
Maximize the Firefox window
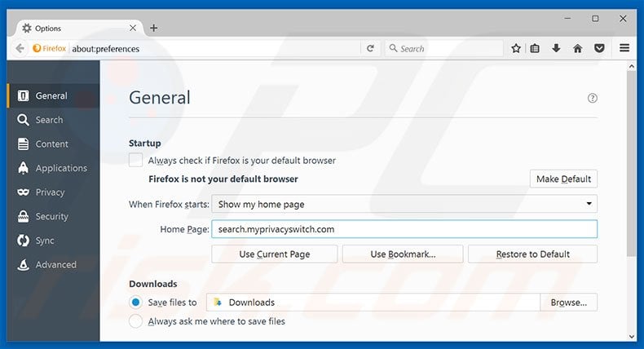[595, 19]
